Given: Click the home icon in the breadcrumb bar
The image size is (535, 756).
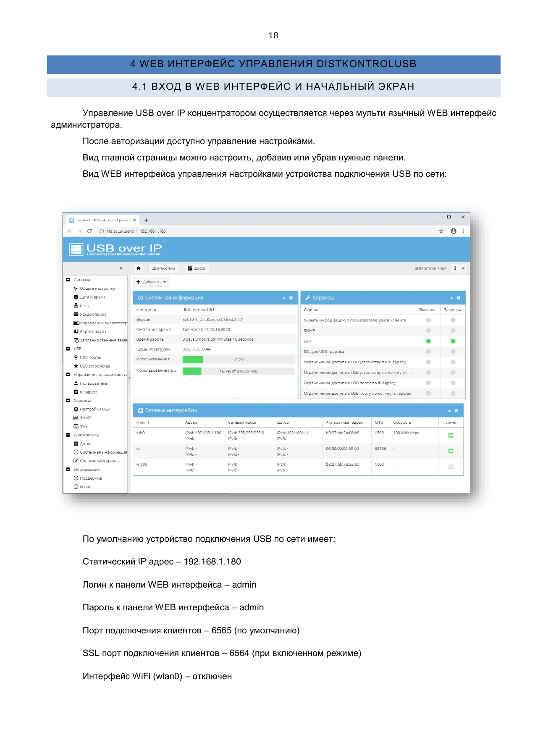Looking at the screenshot, I should [x=139, y=268].
